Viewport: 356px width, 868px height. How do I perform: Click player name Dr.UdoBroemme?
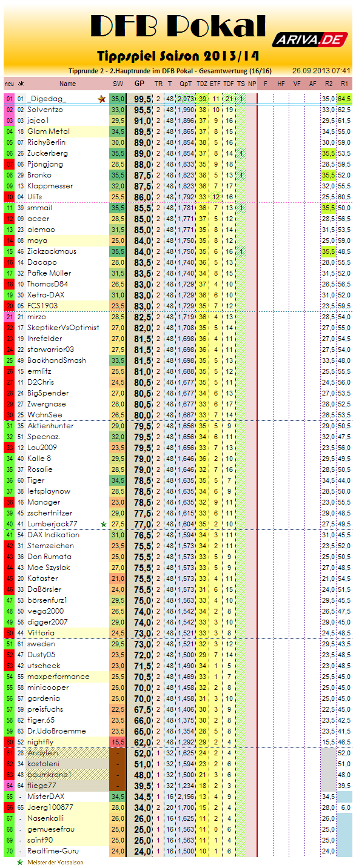pyautogui.click(x=56, y=731)
